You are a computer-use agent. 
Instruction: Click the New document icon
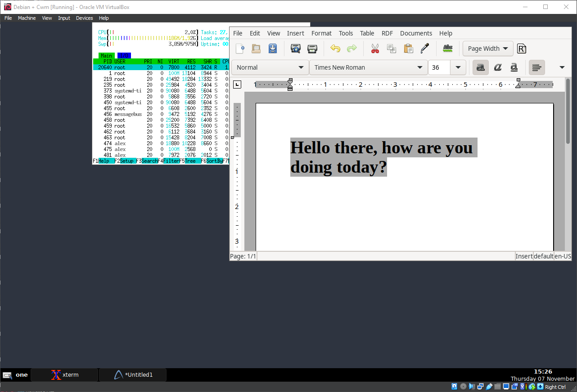240,49
